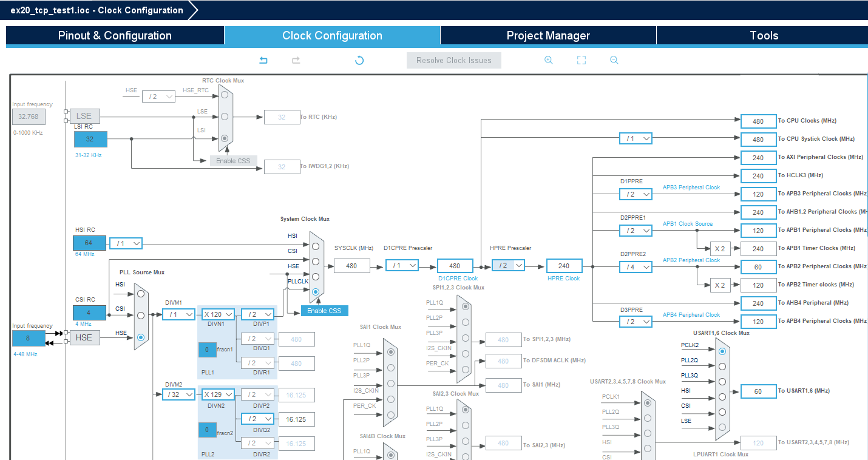868x460 pixels.
Task: Open the HPRE Prescaler dropdown
Action: [509, 265]
